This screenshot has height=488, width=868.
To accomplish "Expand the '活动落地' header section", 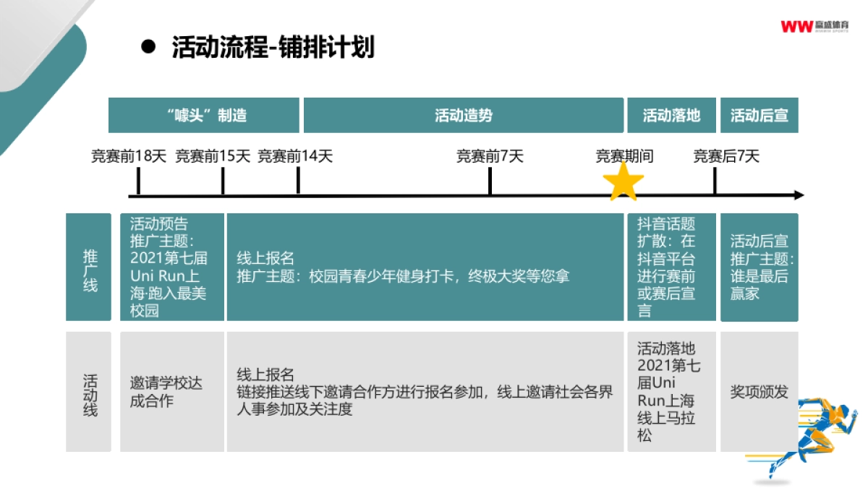I will (x=672, y=115).
